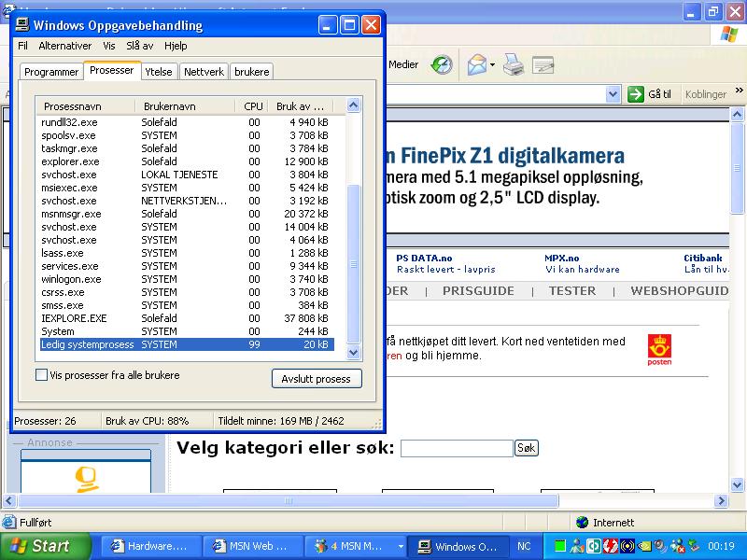Select the msnmsgr.exe process row
Image resolution: width=747 pixels, height=560 pixels.
tap(187, 214)
